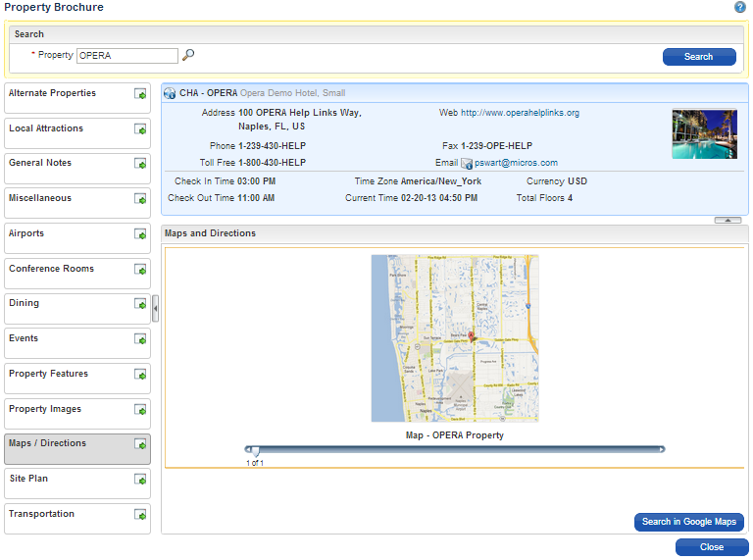The image size is (753, 560).
Task: Click the Property input field
Action: pyautogui.click(x=126, y=56)
